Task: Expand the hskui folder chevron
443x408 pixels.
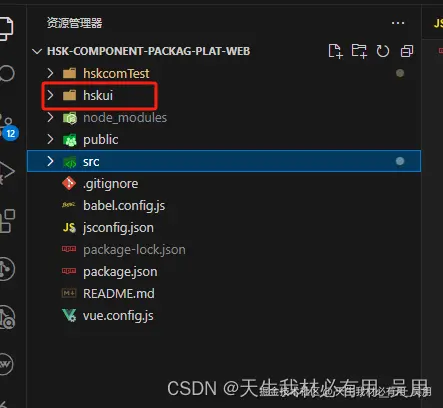Action: (50, 95)
